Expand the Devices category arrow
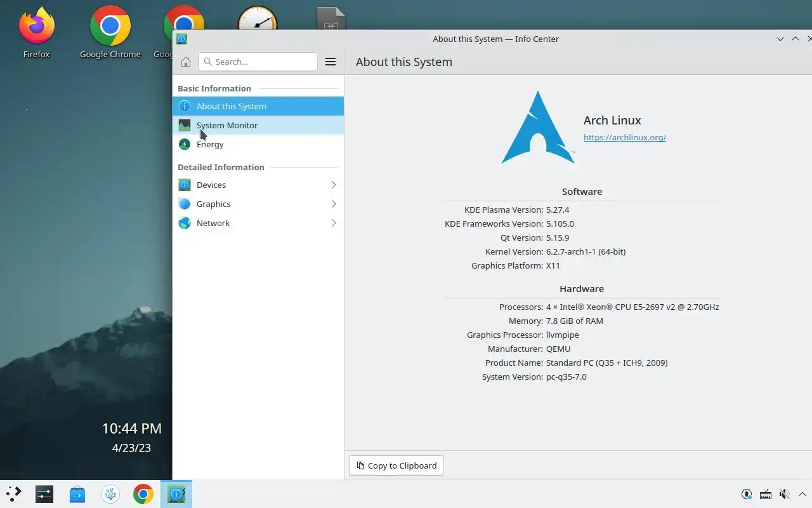This screenshot has height=508, width=812. [x=334, y=185]
